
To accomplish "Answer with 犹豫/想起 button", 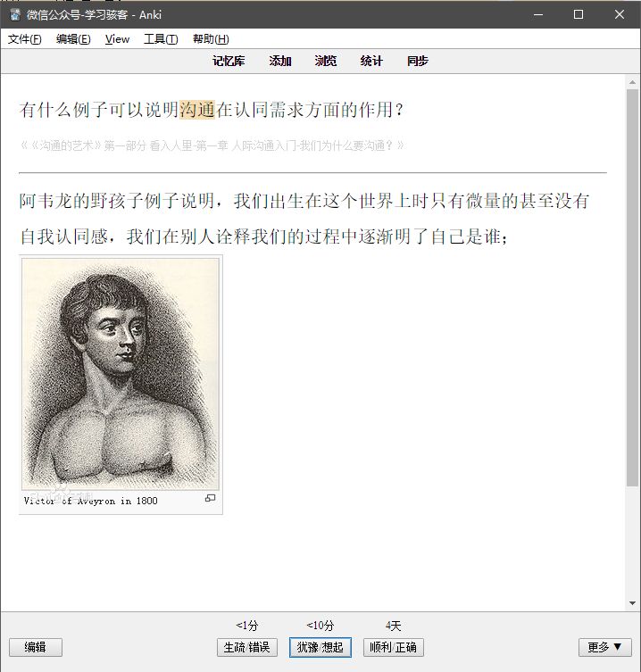I will [x=320, y=647].
